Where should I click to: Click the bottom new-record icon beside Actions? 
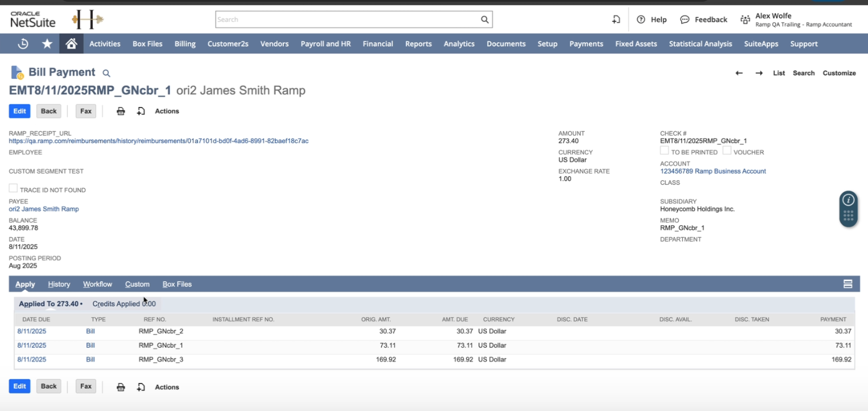[141, 387]
